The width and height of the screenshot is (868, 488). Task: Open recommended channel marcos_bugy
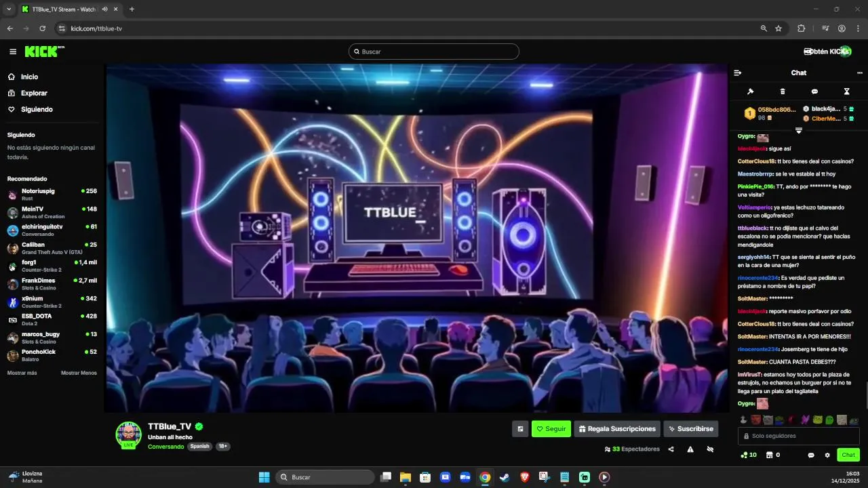click(x=52, y=337)
